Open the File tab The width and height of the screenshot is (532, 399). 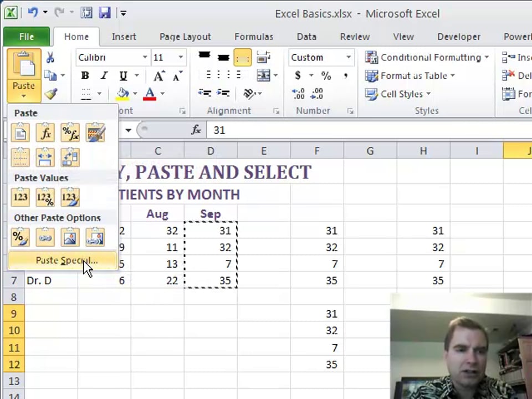(27, 37)
